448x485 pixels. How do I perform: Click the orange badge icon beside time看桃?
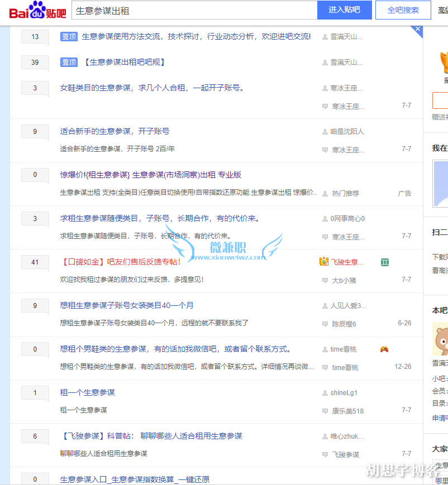coord(384,349)
